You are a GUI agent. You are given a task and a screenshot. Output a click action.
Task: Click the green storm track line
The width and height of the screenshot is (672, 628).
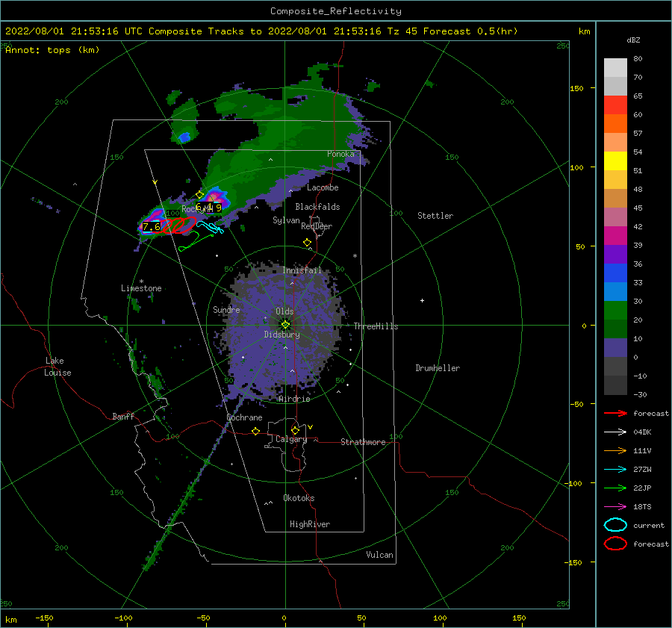point(196,241)
